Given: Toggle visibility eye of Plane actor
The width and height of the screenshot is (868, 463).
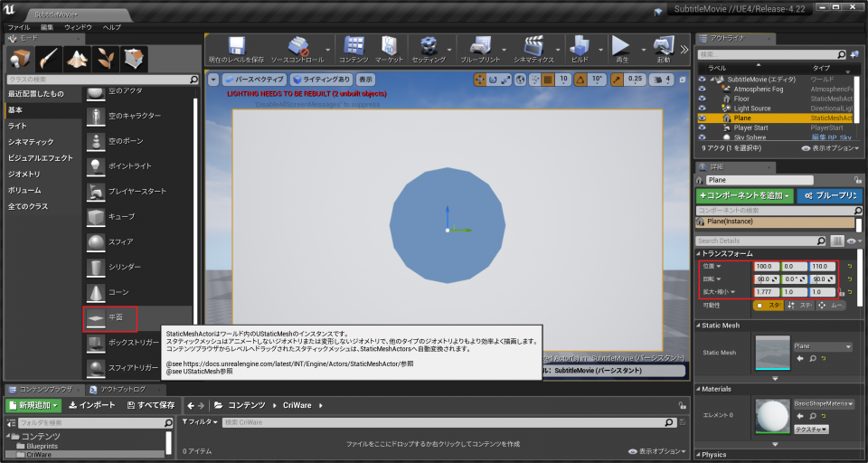Looking at the screenshot, I should click(703, 118).
